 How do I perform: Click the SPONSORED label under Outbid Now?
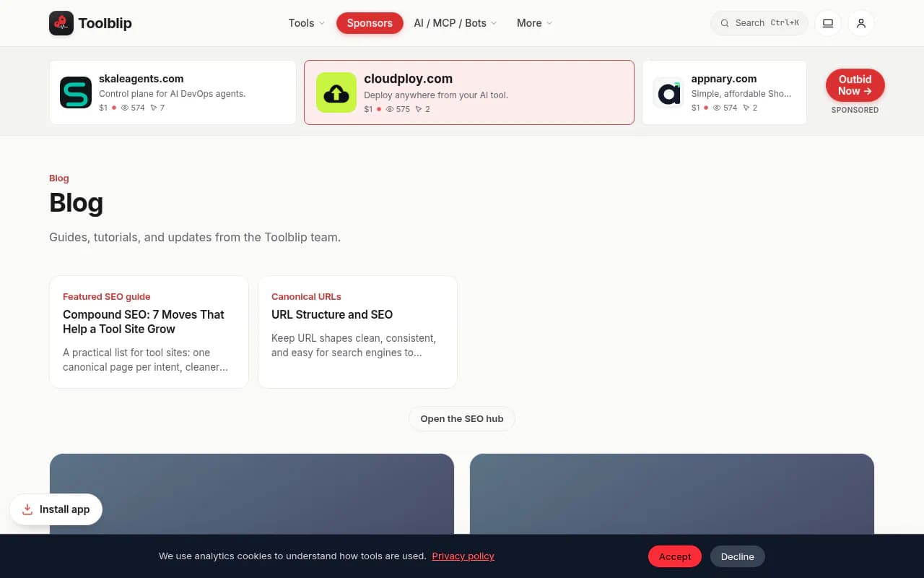click(x=855, y=110)
